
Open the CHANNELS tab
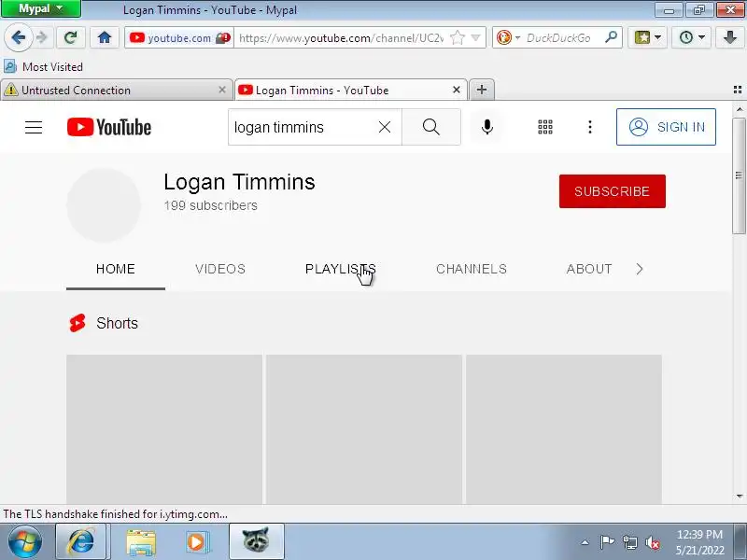(x=472, y=269)
